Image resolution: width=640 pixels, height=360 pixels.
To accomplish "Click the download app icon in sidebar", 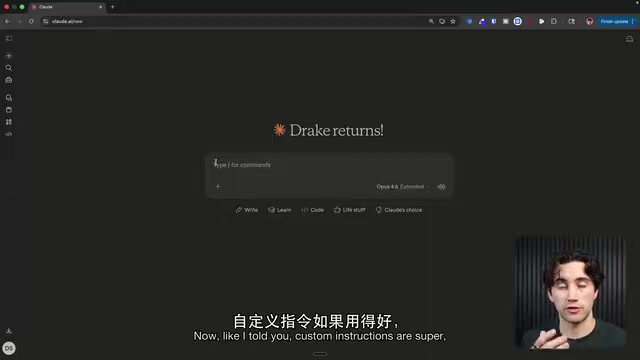I will 9,331.
